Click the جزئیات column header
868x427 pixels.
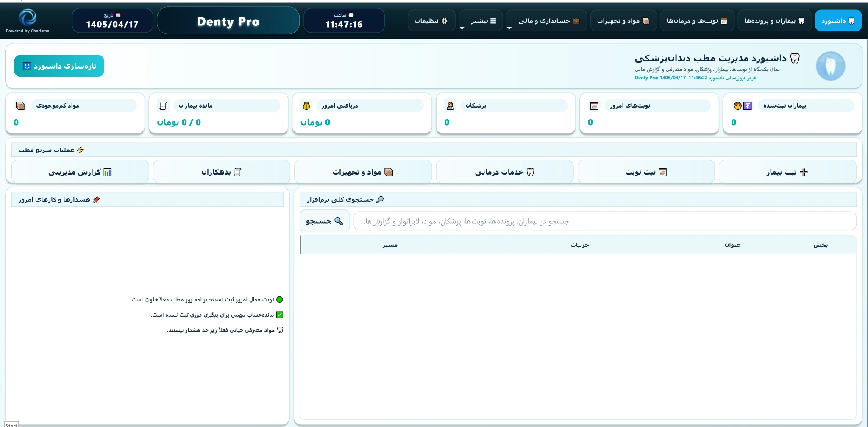click(x=580, y=245)
